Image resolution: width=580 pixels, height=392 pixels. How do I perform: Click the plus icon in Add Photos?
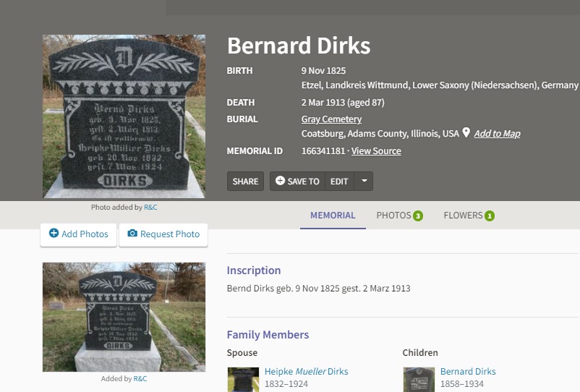point(54,233)
